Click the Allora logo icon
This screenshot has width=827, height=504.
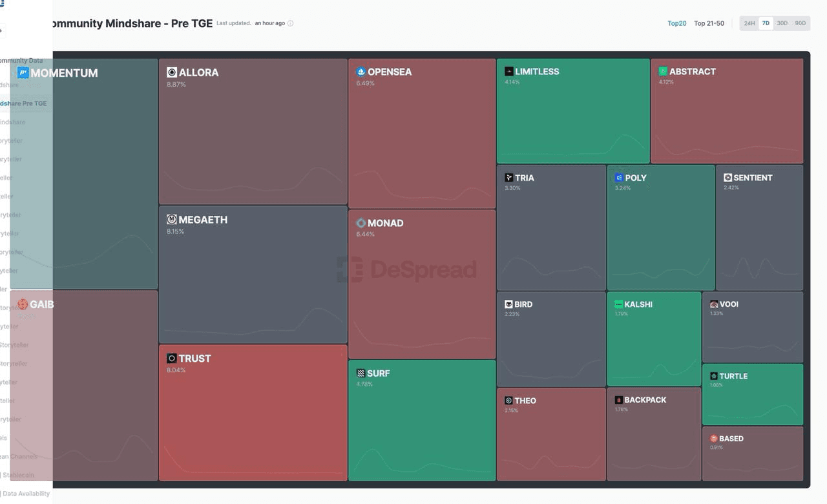(172, 72)
